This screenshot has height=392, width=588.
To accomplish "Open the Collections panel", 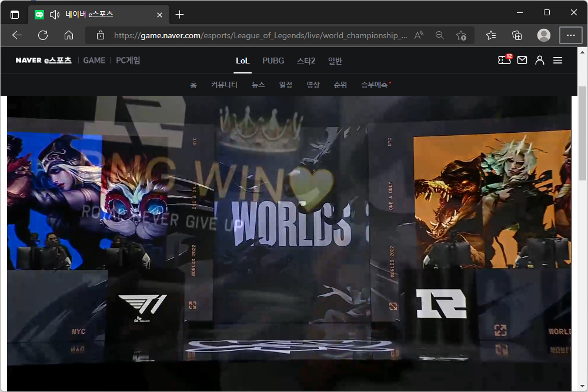I will (x=517, y=35).
